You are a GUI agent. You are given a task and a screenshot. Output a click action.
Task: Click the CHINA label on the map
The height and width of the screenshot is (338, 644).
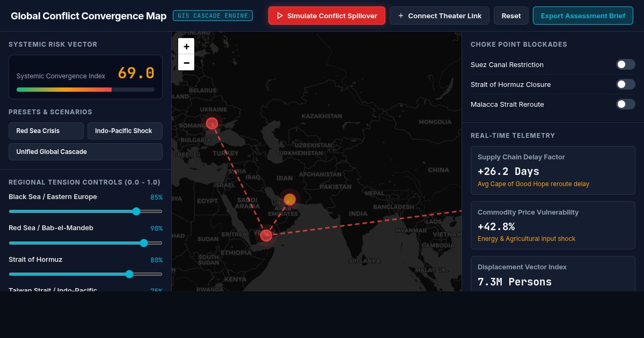coord(438,170)
